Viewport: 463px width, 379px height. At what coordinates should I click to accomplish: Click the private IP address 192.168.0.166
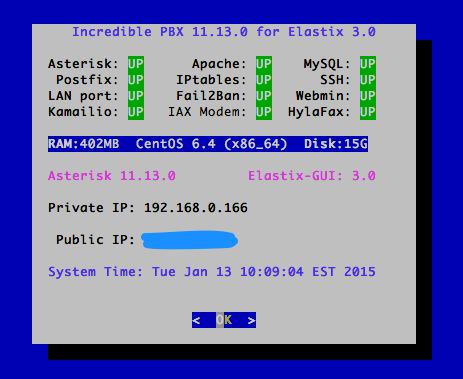pos(196,208)
